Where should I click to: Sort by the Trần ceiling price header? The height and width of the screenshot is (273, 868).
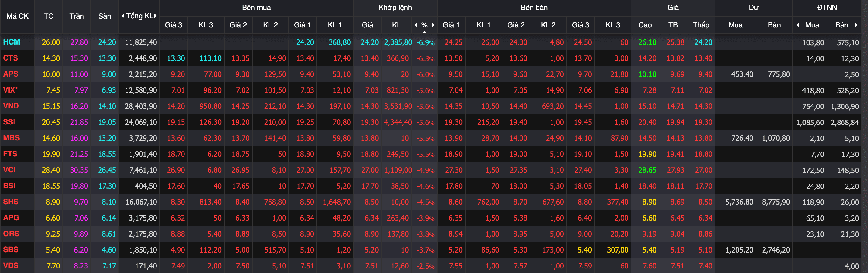point(77,16)
